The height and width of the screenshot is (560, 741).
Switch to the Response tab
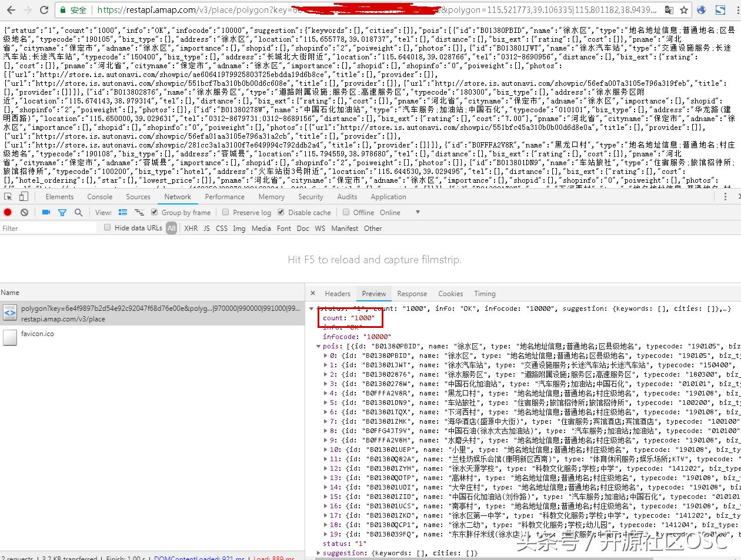[x=412, y=293]
